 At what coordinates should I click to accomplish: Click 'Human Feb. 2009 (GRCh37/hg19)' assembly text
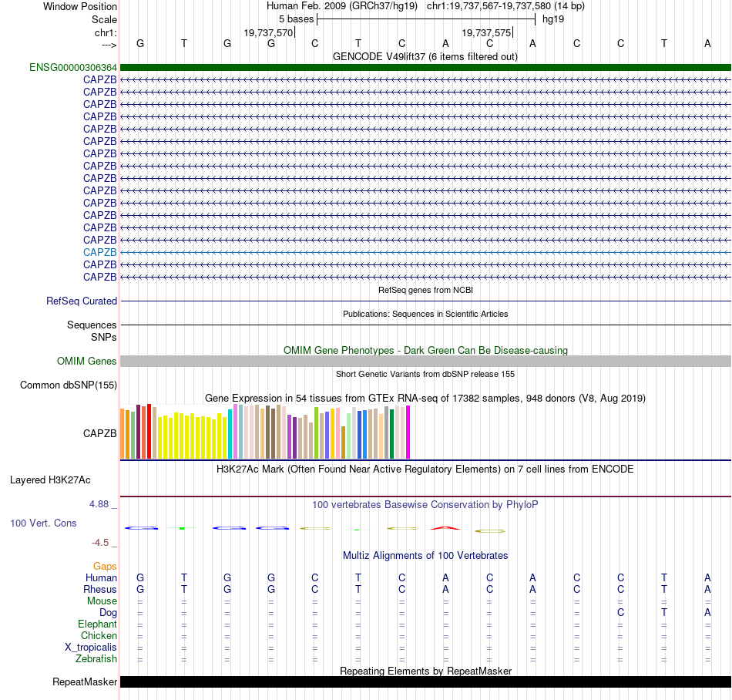tap(343, 6)
